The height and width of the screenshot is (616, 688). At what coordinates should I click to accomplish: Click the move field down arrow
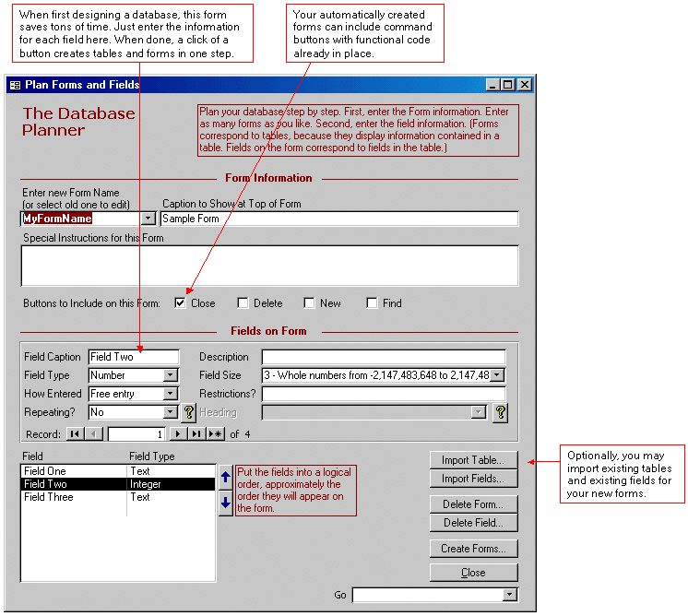(x=225, y=503)
